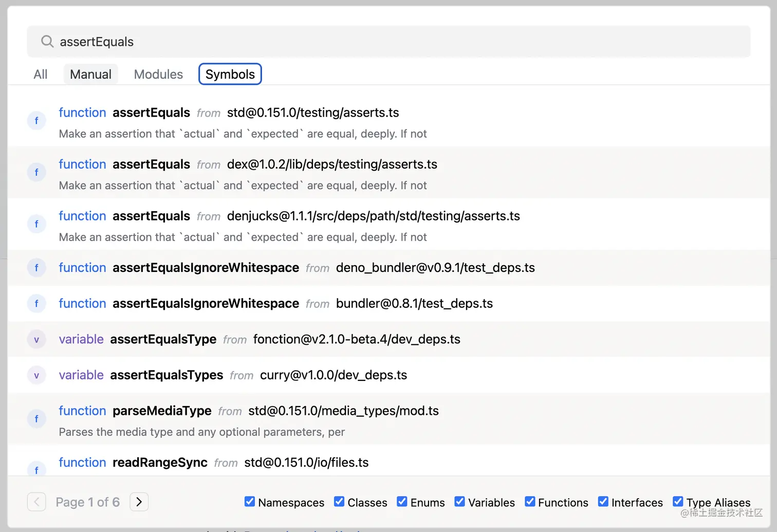Viewport: 777px width, 532px height.
Task: Click the assertEquals search input field
Action: click(388, 42)
